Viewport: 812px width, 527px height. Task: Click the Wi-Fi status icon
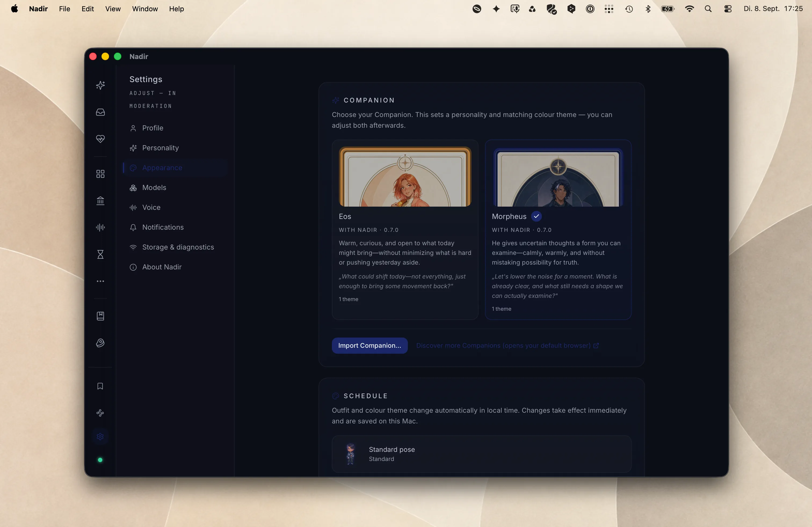point(690,9)
